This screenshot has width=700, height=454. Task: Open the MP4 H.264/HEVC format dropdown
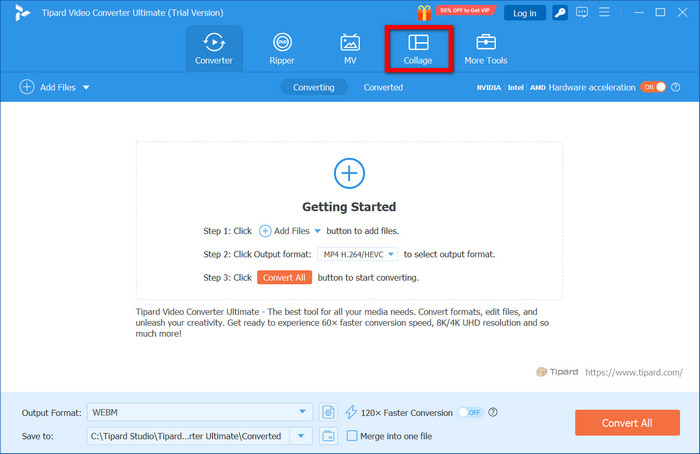click(358, 254)
